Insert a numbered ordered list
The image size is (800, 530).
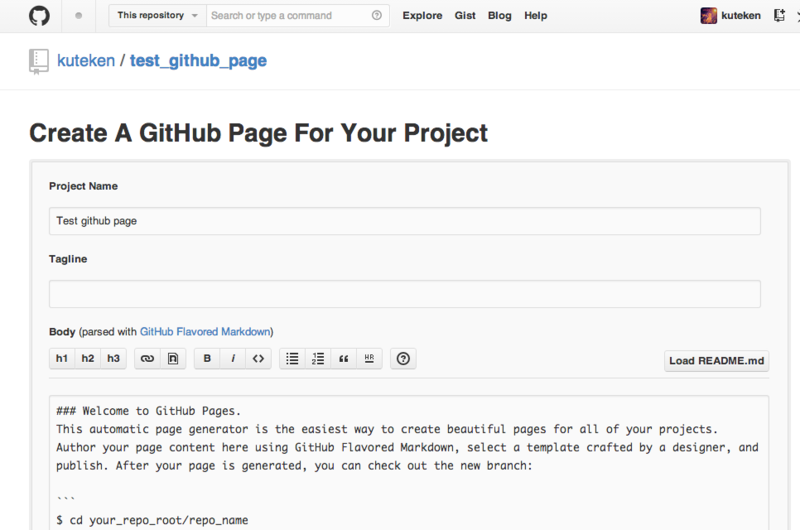pyautogui.click(x=318, y=359)
